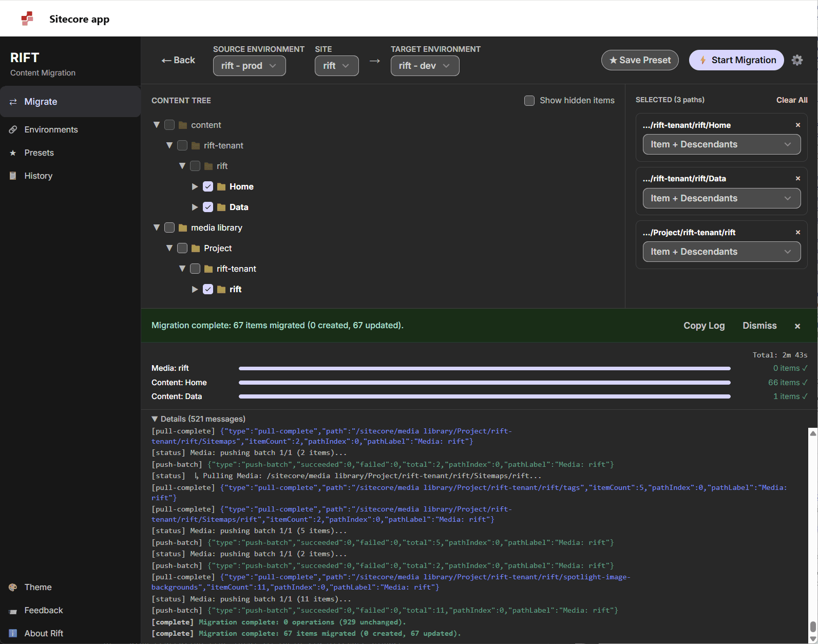
Task: Remove the rift-tenant/rift/Data selected path
Action: (797, 178)
